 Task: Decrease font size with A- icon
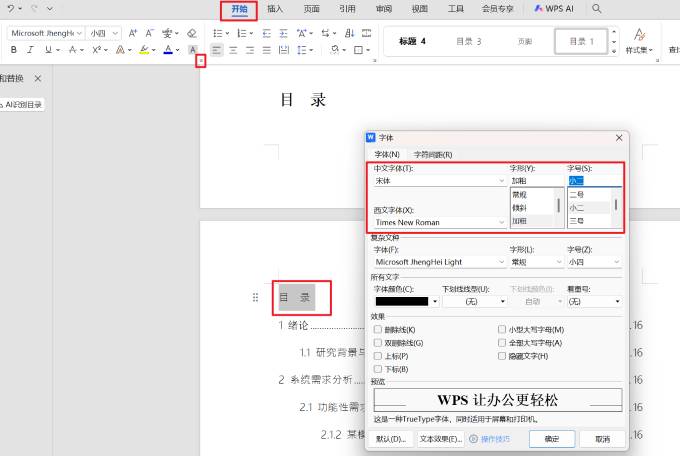pos(150,33)
